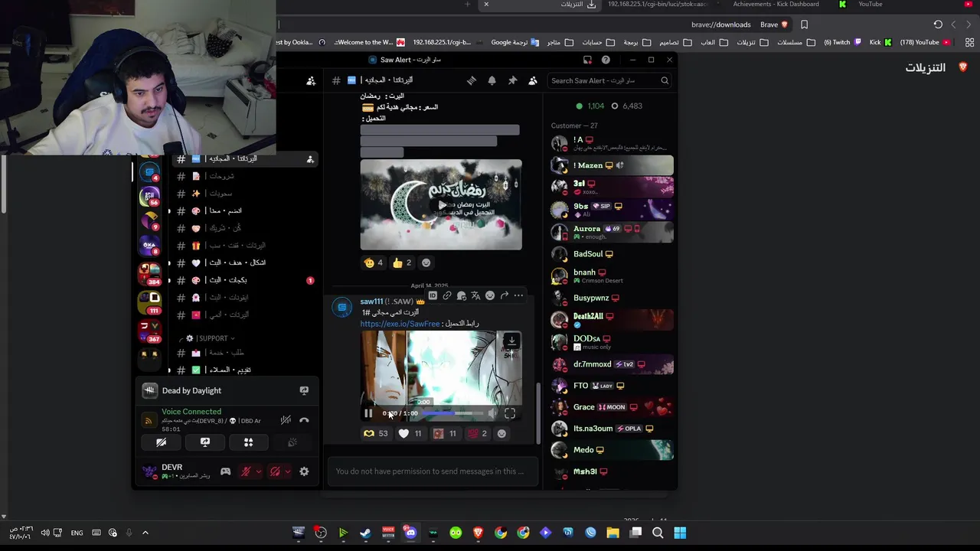Download the attached video file
The image size is (980, 551).
click(x=511, y=341)
